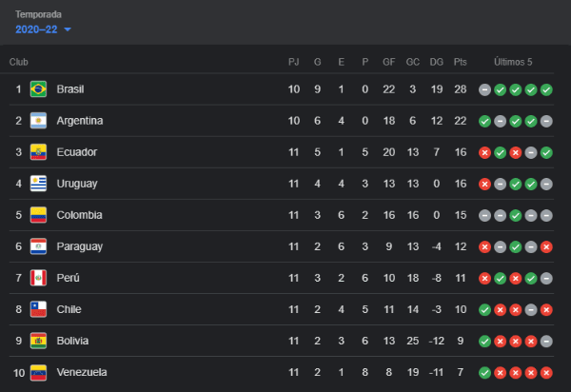This screenshot has width=571, height=392.
Task: Select the Venezuela team name
Action: (x=82, y=372)
